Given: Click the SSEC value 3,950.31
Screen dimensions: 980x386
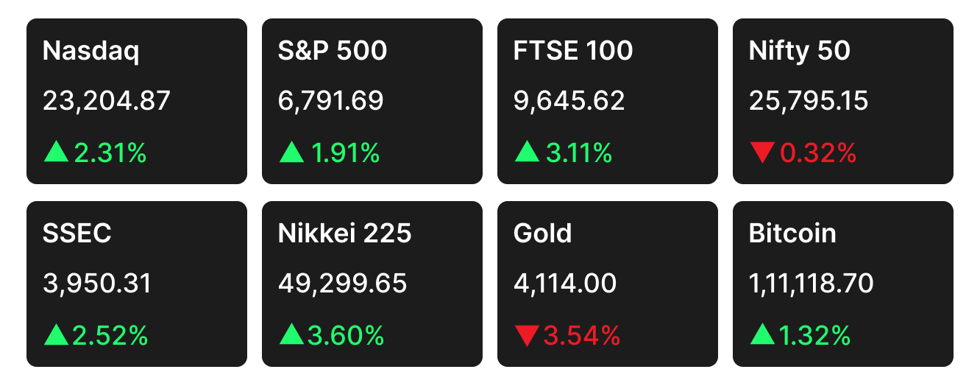Looking at the screenshot, I should [97, 283].
